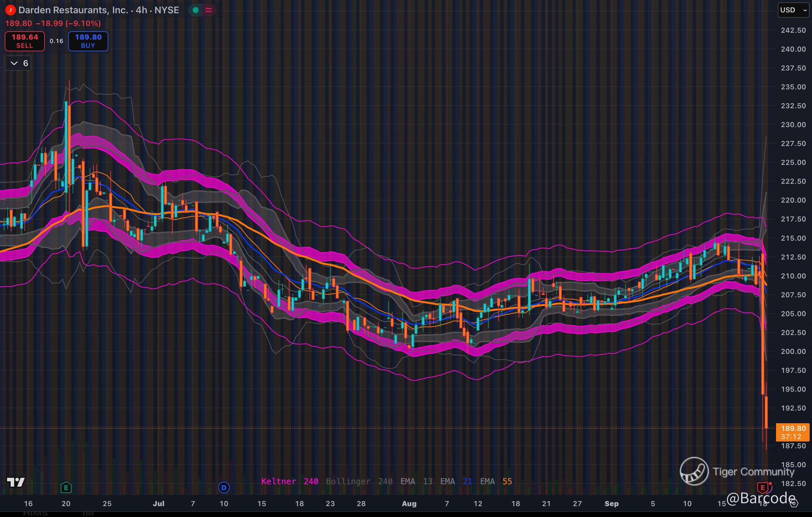Screen dimensions: 812x517
Task: Click the EMA 21 indicator label
Action: point(456,481)
